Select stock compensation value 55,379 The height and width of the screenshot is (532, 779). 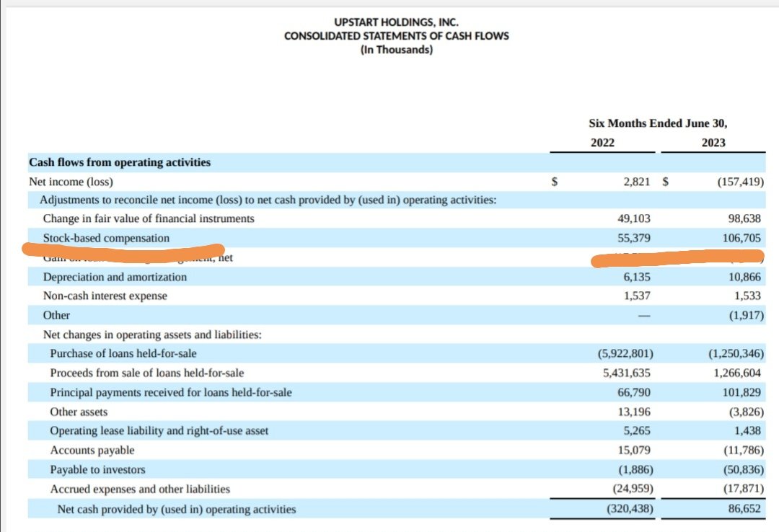click(633, 238)
